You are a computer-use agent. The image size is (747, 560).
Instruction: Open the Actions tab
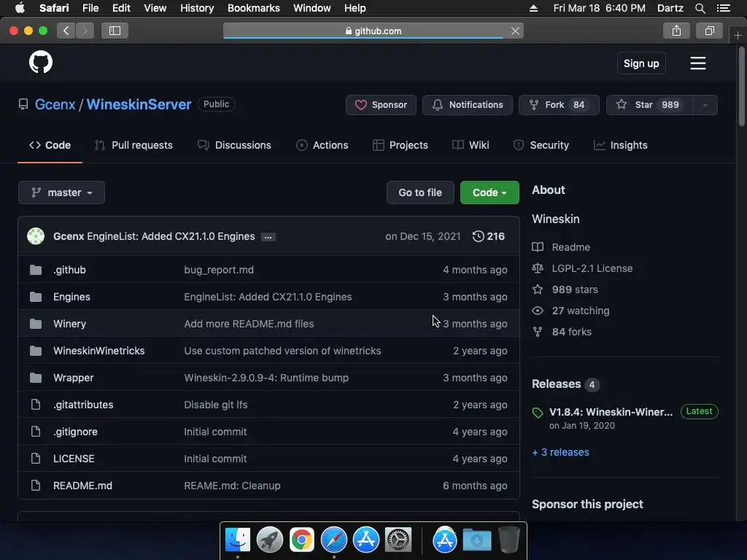click(322, 145)
